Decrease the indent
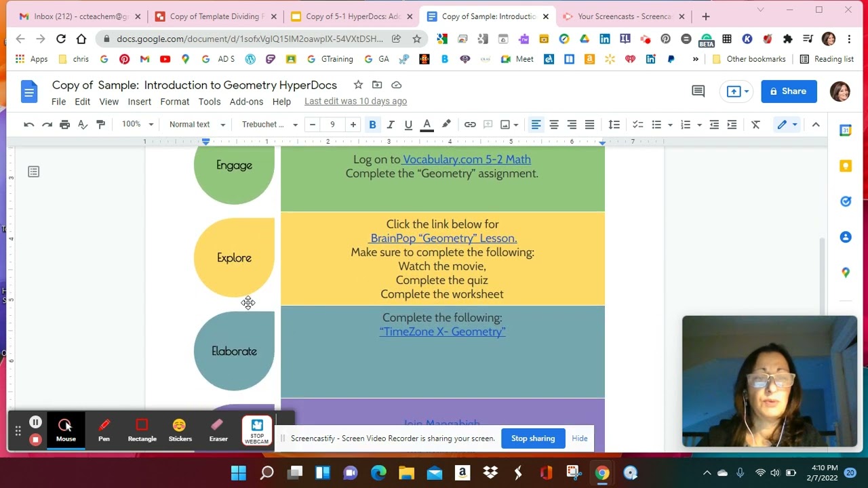 [714, 125]
